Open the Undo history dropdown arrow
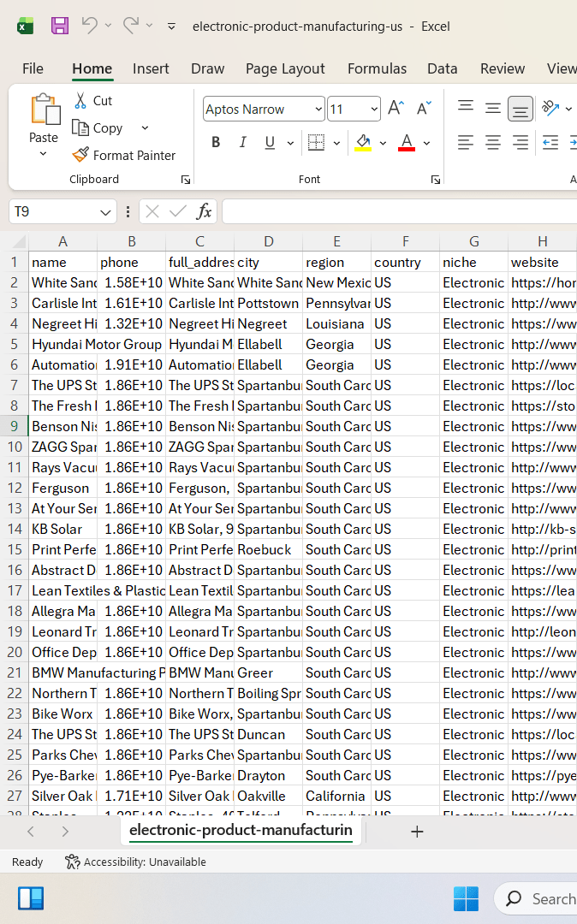 [x=108, y=26]
